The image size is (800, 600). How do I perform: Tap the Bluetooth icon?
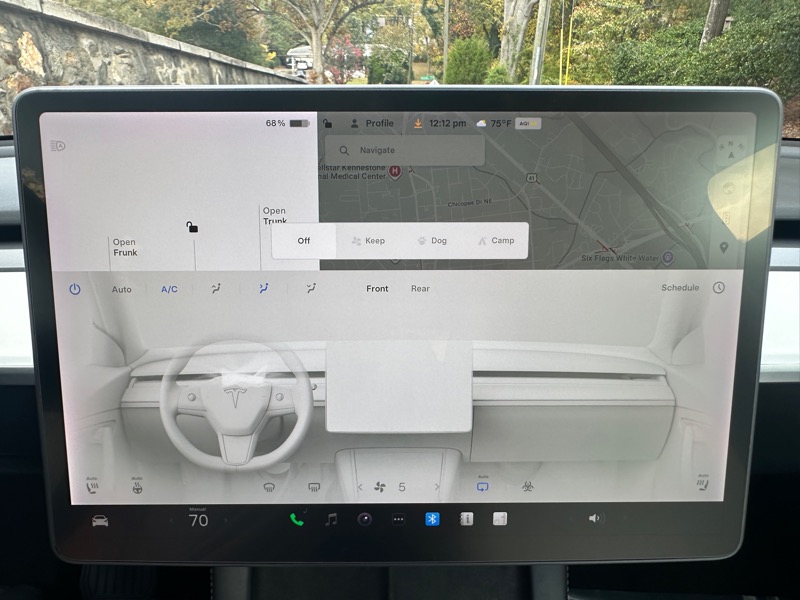click(433, 519)
